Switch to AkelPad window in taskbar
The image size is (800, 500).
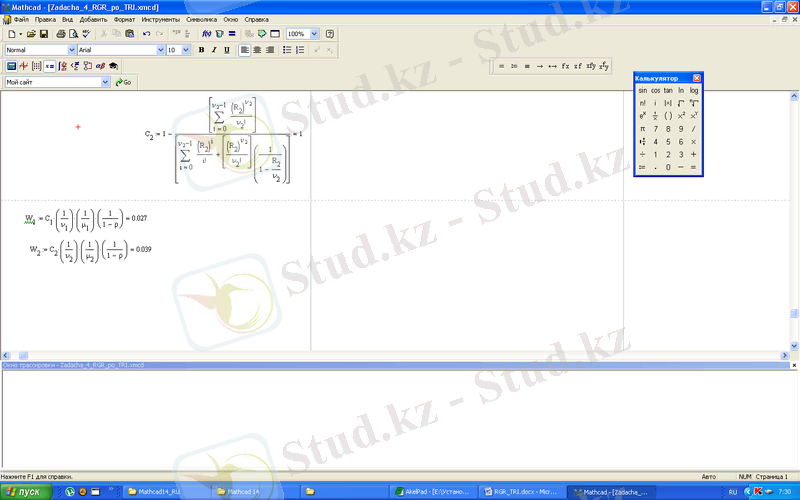(433, 492)
